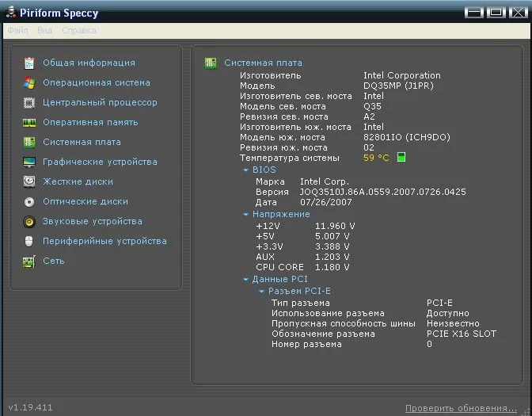Click the 59 °C temperature value

coord(376,158)
